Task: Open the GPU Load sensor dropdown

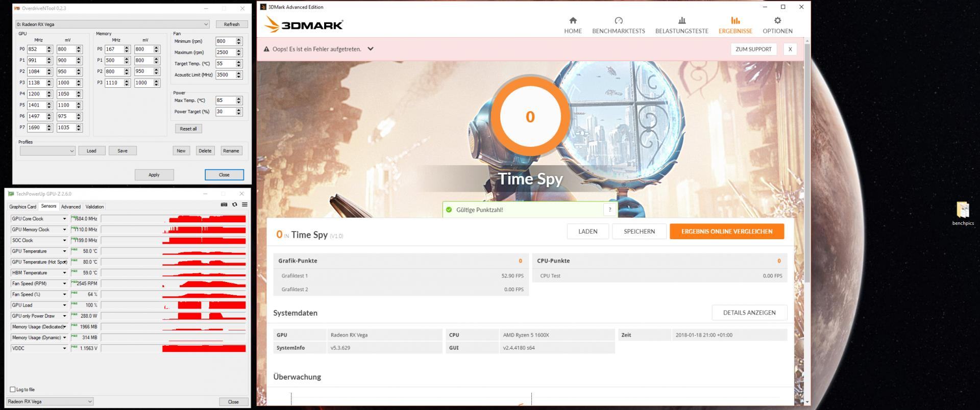Action: [64, 305]
